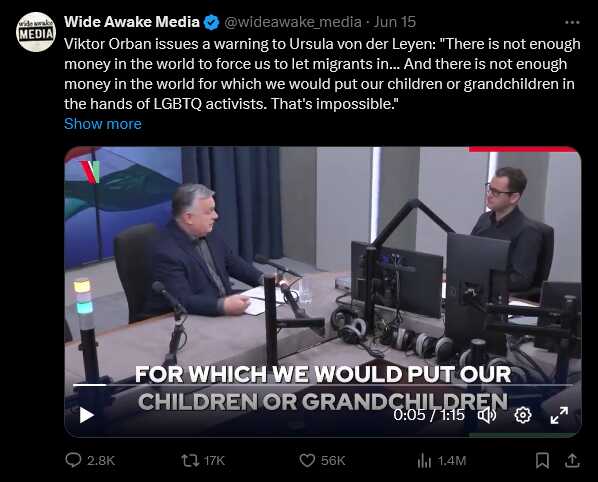Open view analytics bar chart icon
Viewport: 598px width, 482px height.
pos(424,461)
